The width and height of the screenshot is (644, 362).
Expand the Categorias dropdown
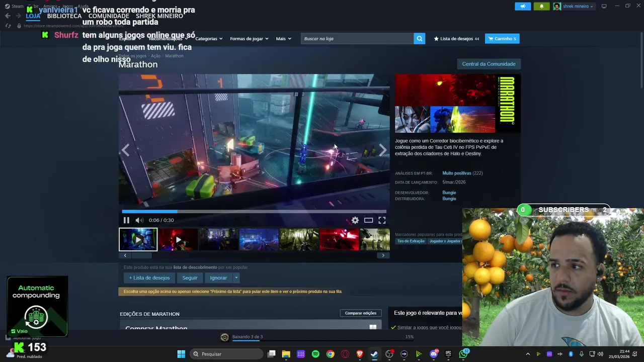click(209, 39)
